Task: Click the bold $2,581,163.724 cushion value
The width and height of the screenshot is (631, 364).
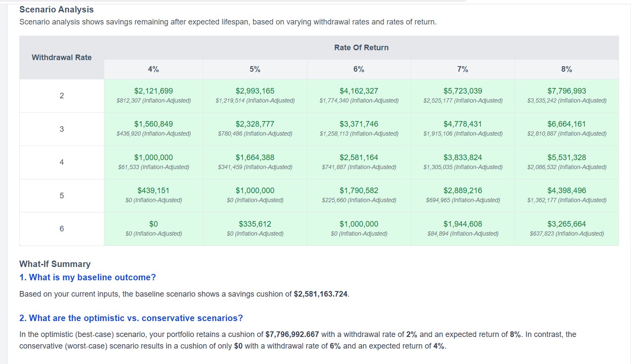Action: pyautogui.click(x=321, y=294)
